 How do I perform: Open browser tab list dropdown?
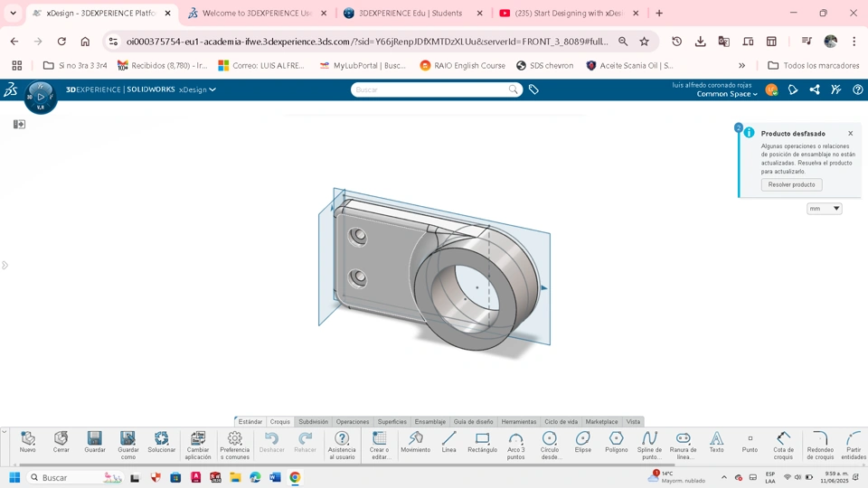pyautogui.click(x=14, y=13)
